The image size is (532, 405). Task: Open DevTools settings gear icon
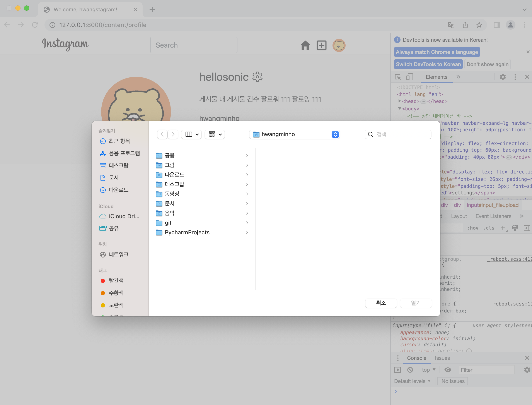[x=502, y=77]
